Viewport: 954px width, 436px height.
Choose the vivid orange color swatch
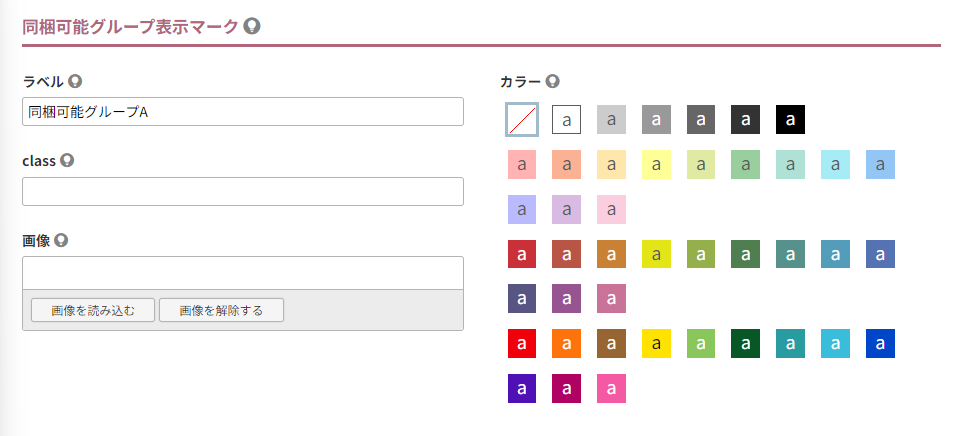coord(566,344)
